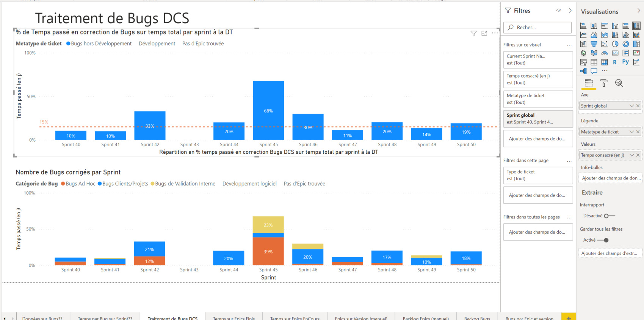Toggle Filtres pane eye visibility icon
Viewport: 644px width, 320px height.
click(558, 11)
